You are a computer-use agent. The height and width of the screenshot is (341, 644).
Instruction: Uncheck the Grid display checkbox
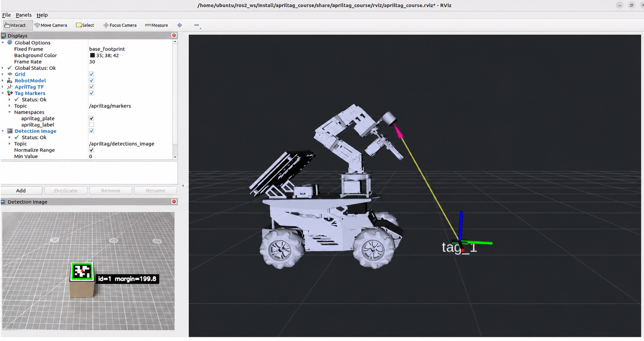point(92,74)
